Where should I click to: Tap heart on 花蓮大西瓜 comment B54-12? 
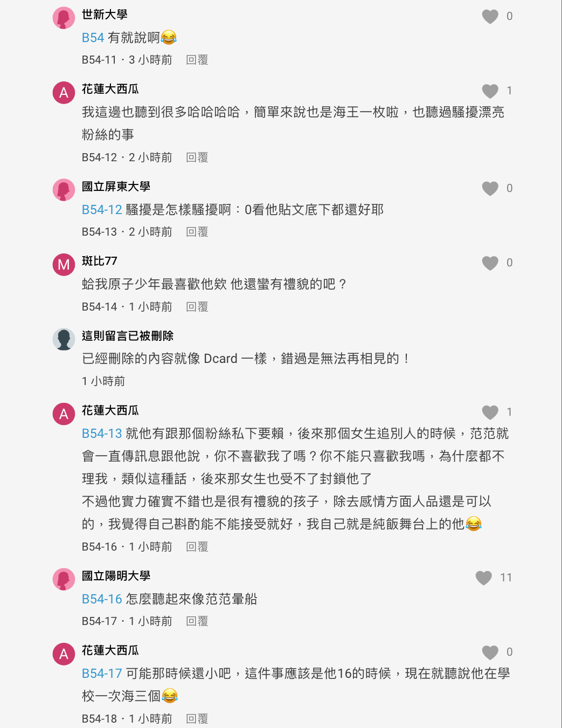coord(490,91)
